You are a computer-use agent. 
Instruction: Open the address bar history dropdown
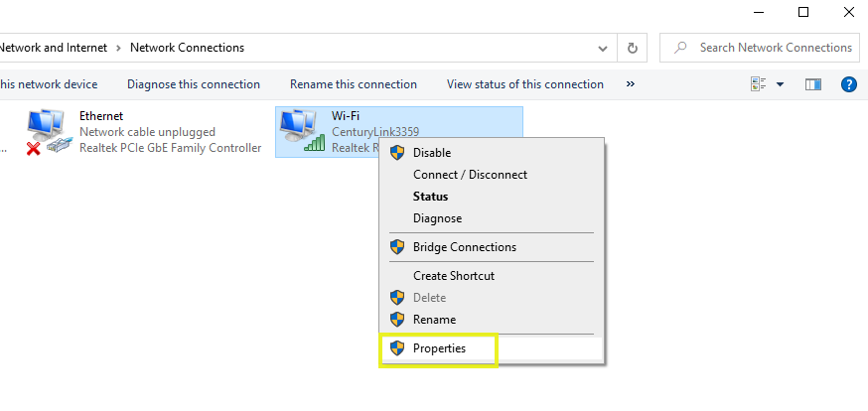(x=604, y=48)
